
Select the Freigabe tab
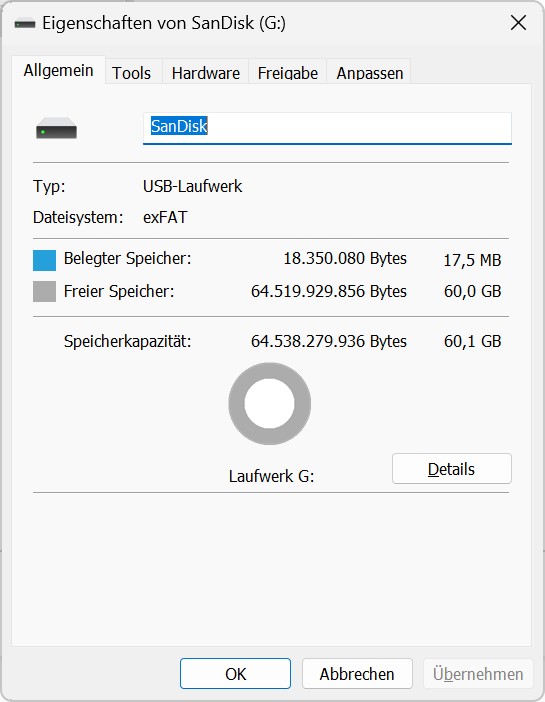coord(288,73)
